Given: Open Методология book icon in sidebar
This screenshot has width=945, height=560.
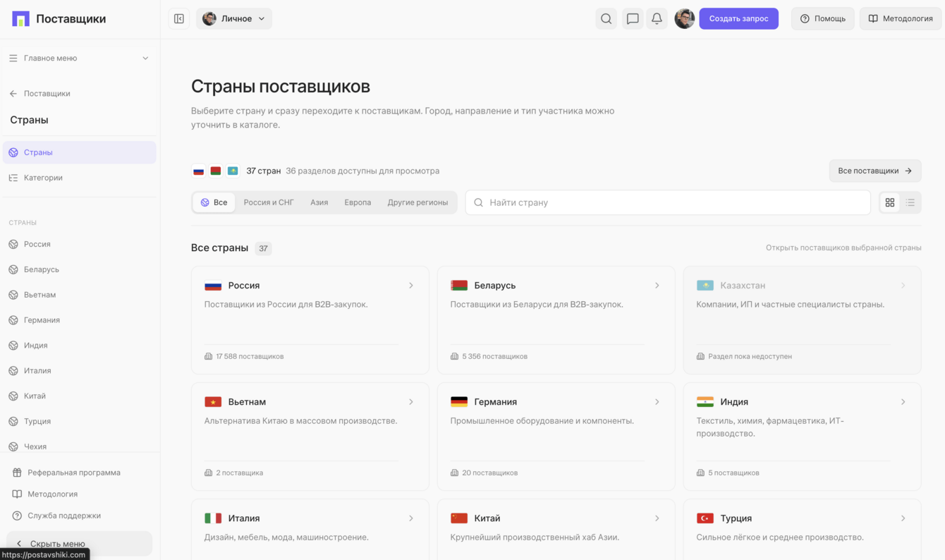Looking at the screenshot, I should point(17,494).
